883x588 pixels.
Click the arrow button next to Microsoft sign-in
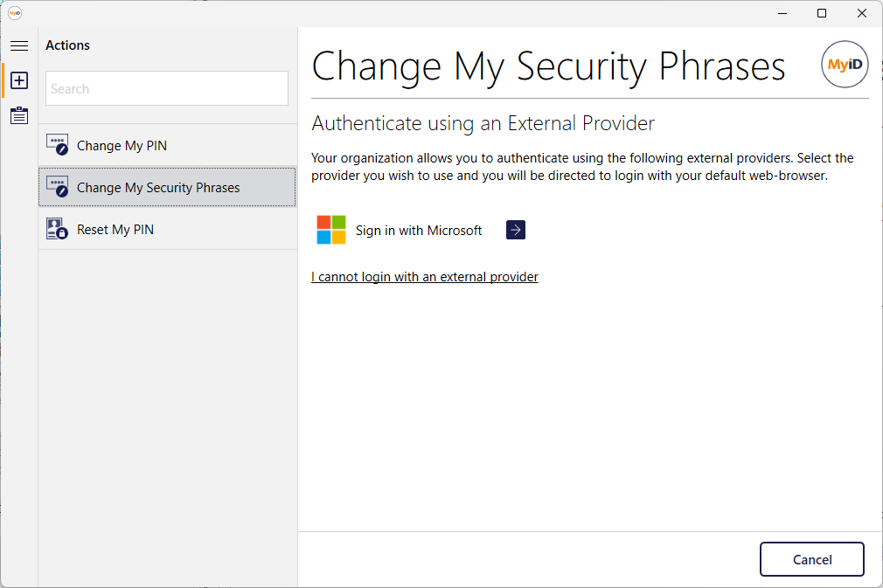pyautogui.click(x=516, y=230)
